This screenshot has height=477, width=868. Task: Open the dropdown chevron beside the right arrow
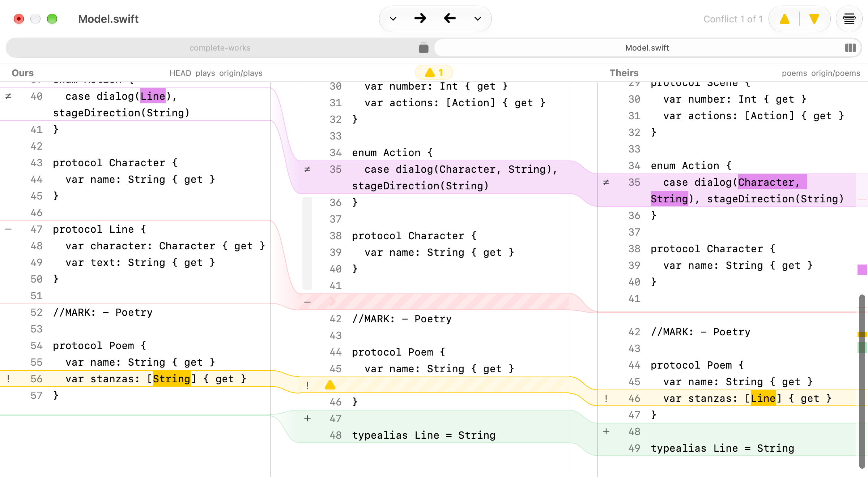(393, 19)
